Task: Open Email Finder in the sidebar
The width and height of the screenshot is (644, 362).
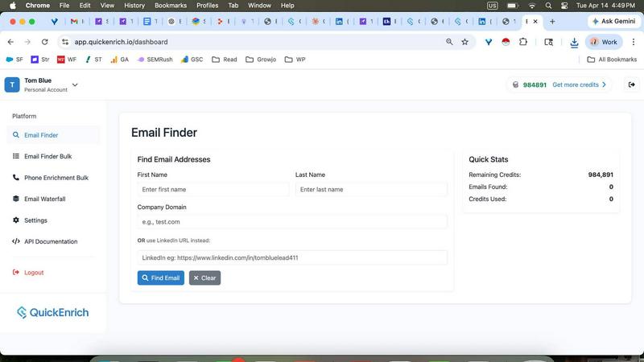Action: click(x=40, y=135)
